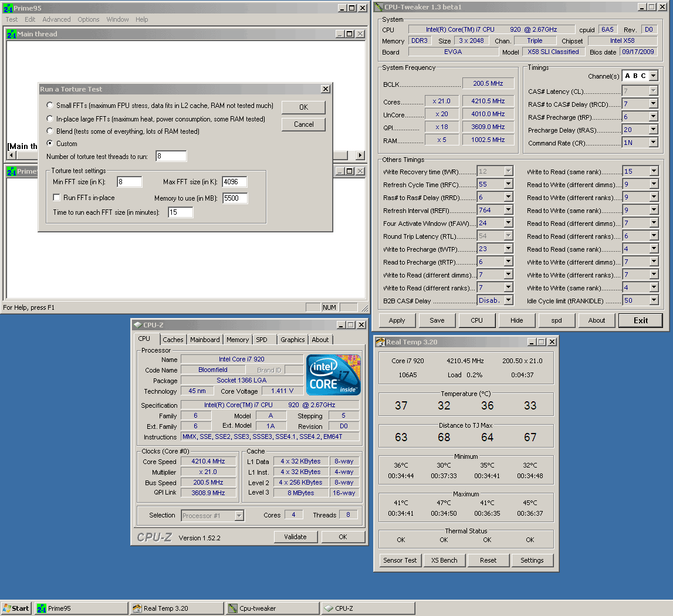Expand Four Activate Window (tFAW) dropdown
Screen dimensions: 673x616
(508, 223)
